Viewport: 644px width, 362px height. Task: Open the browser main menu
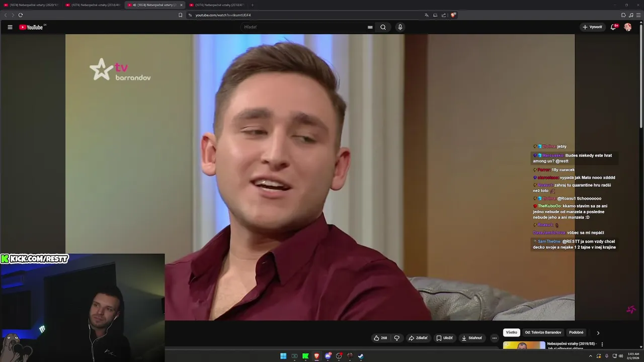638,15
